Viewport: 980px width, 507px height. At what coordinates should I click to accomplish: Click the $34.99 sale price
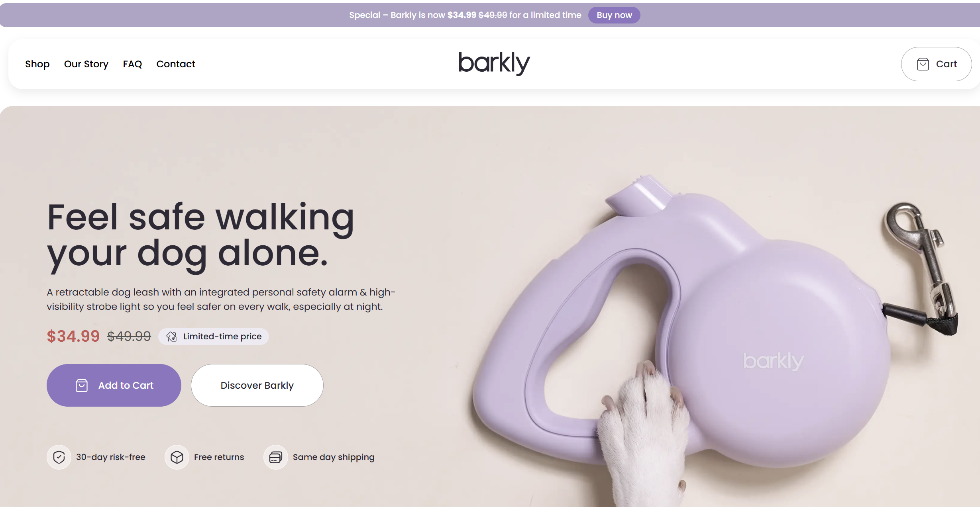pos(73,336)
